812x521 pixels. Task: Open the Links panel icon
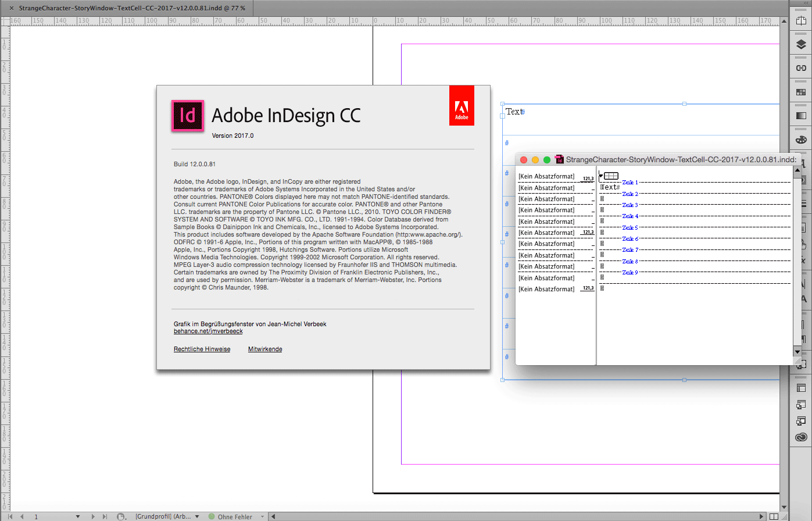[801, 68]
